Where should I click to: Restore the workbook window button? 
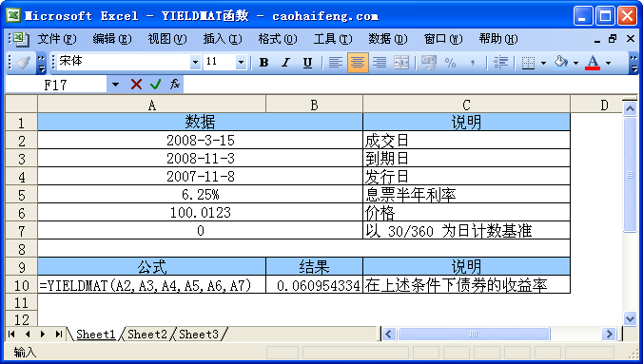(x=613, y=39)
